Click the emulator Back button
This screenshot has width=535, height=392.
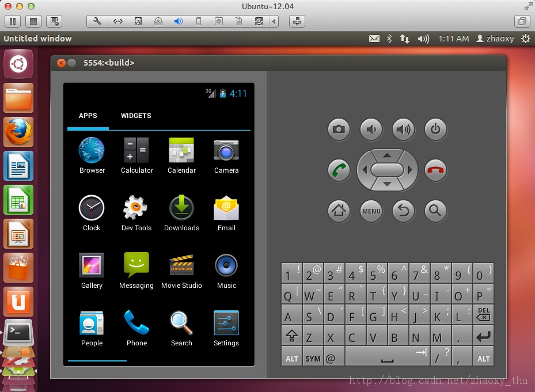coord(403,211)
